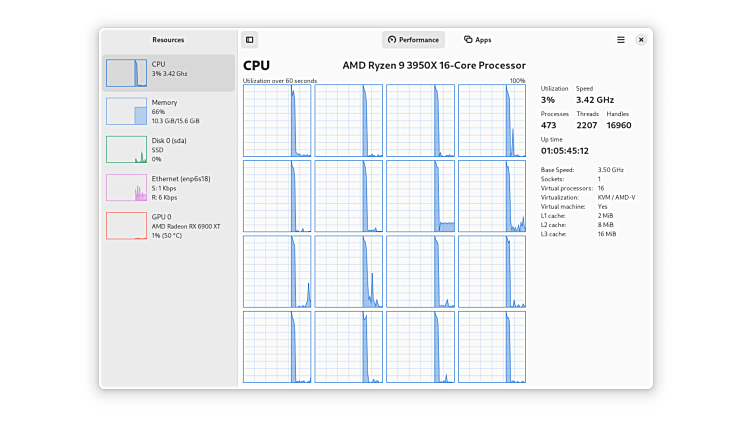Image resolution: width=752 pixels, height=423 pixels.
Task: Click the CPU mini graph thumbnail
Action: (x=127, y=73)
